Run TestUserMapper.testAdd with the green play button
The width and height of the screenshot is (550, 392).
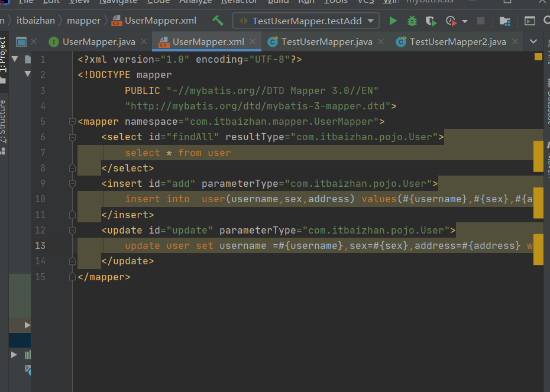393,21
